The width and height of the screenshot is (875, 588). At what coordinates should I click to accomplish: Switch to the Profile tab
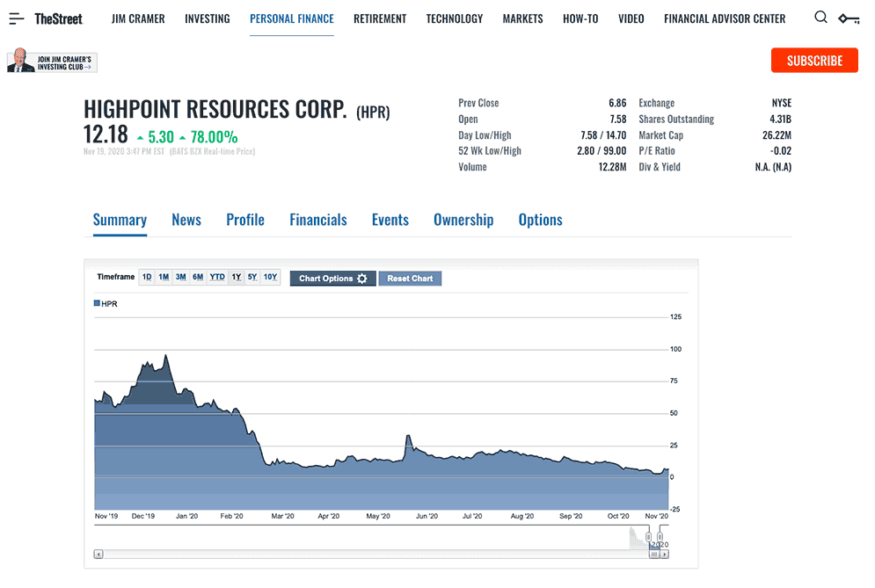[x=245, y=220]
